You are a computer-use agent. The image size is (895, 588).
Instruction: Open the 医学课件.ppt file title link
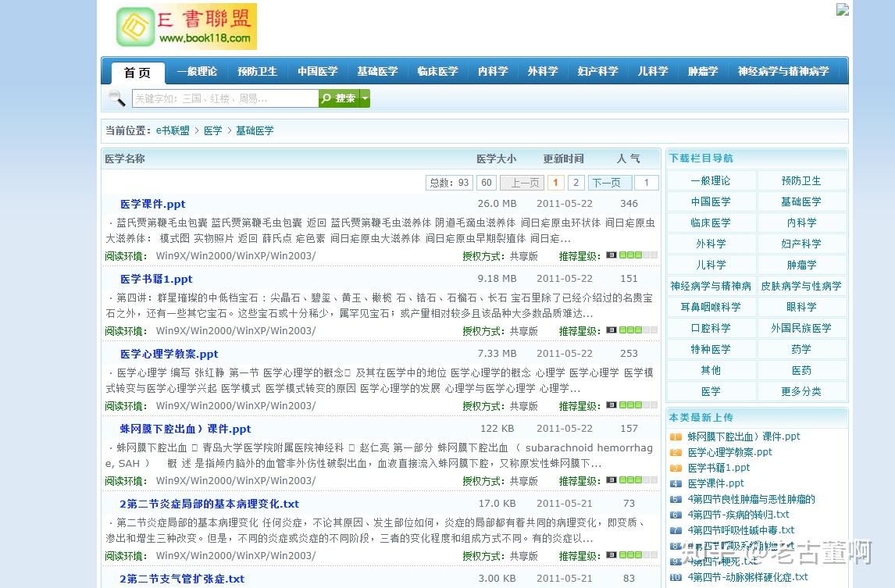click(152, 204)
